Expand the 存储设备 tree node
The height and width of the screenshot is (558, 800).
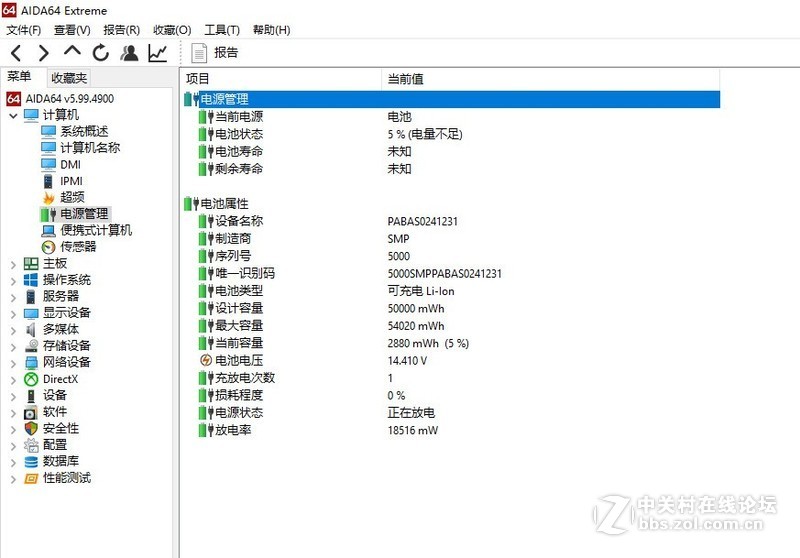point(13,347)
